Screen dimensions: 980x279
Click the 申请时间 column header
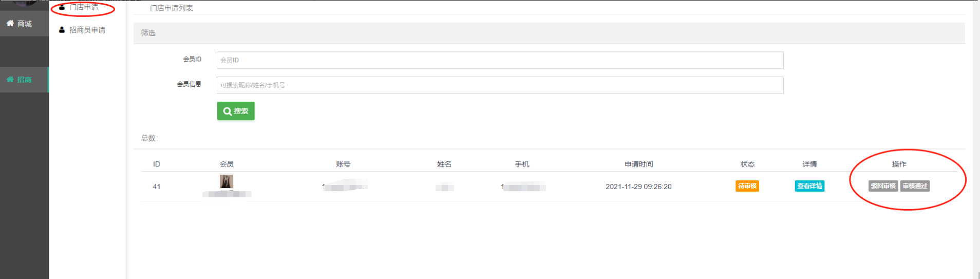click(638, 164)
